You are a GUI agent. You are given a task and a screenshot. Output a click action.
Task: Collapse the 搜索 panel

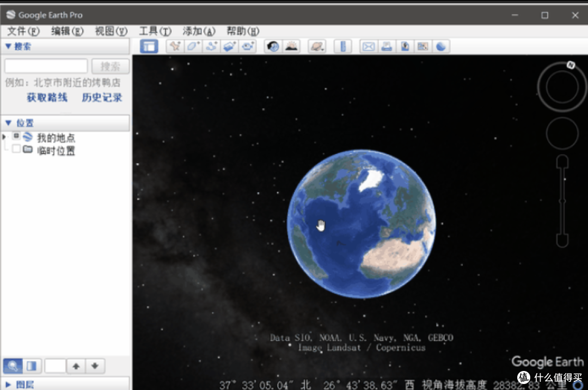(x=8, y=46)
